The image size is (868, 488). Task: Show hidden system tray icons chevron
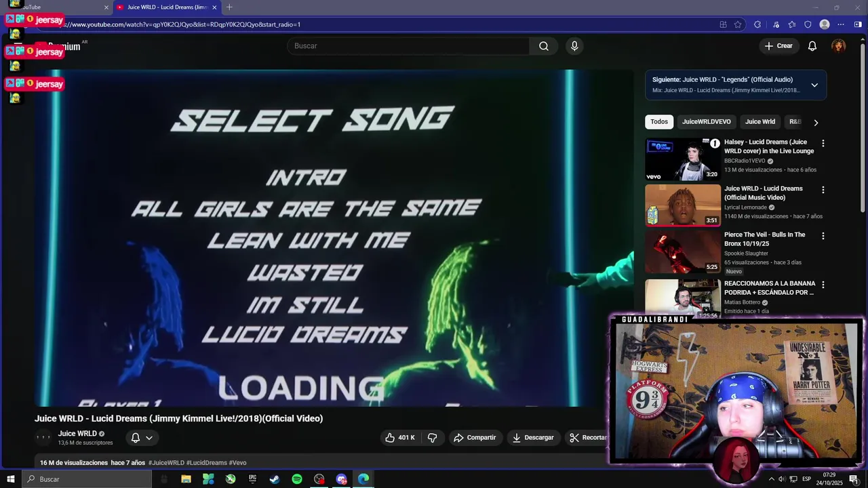pyautogui.click(x=771, y=479)
